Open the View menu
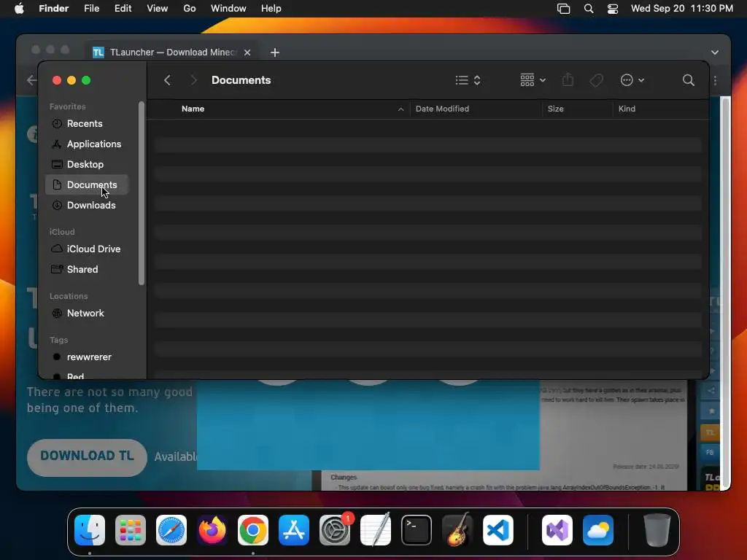This screenshot has width=747, height=560. (158, 9)
